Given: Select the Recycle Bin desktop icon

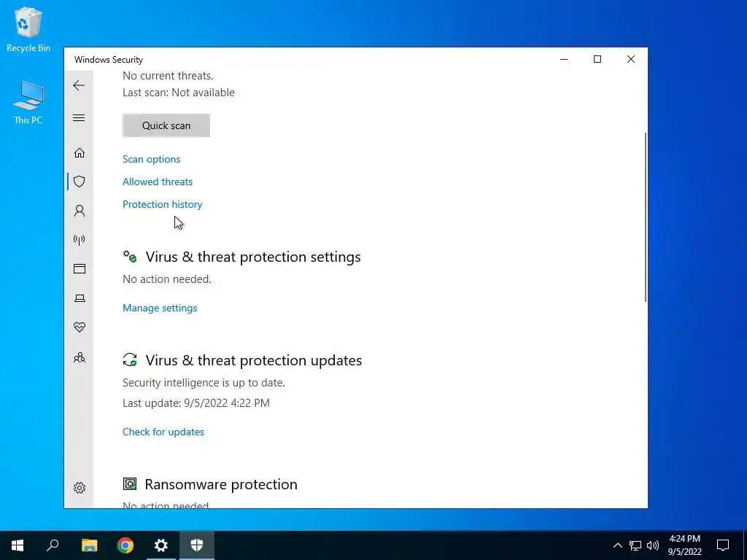Looking at the screenshot, I should coord(28,30).
